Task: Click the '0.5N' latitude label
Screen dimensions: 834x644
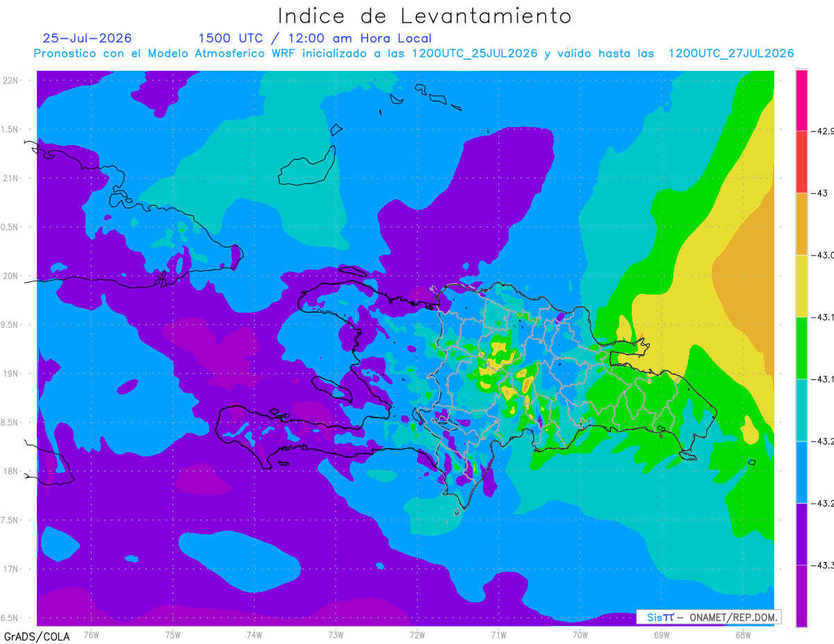Action: (x=10, y=227)
